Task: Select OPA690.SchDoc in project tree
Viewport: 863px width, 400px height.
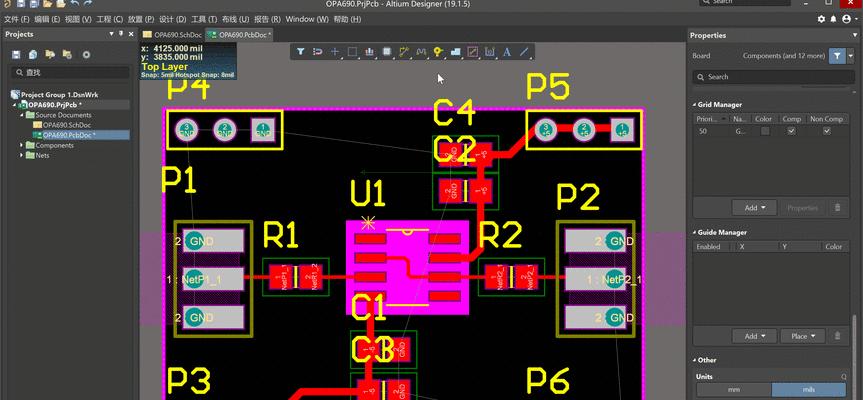Action: 67,125
